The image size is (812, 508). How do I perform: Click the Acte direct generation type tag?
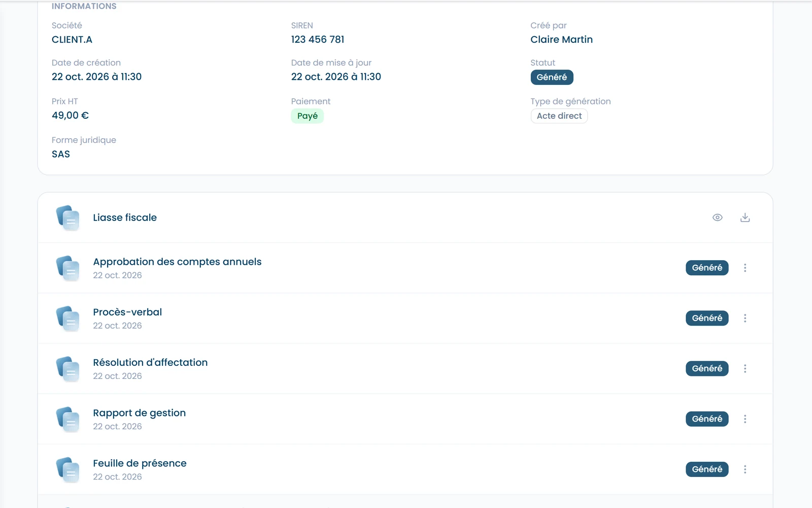559,116
